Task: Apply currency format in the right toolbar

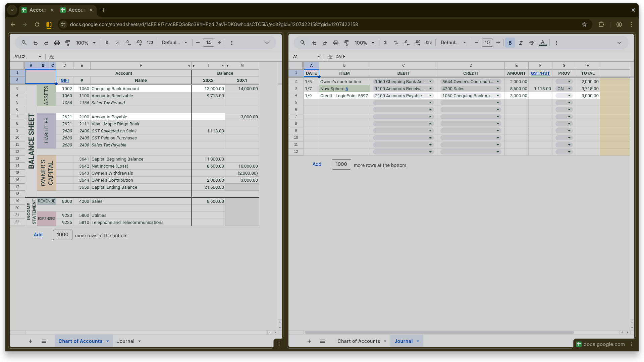Action: pos(385,43)
